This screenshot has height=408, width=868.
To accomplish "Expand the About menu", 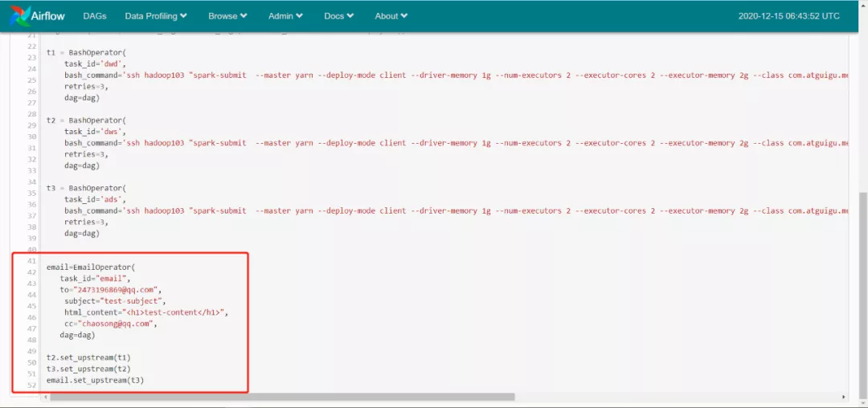I will pyautogui.click(x=391, y=16).
